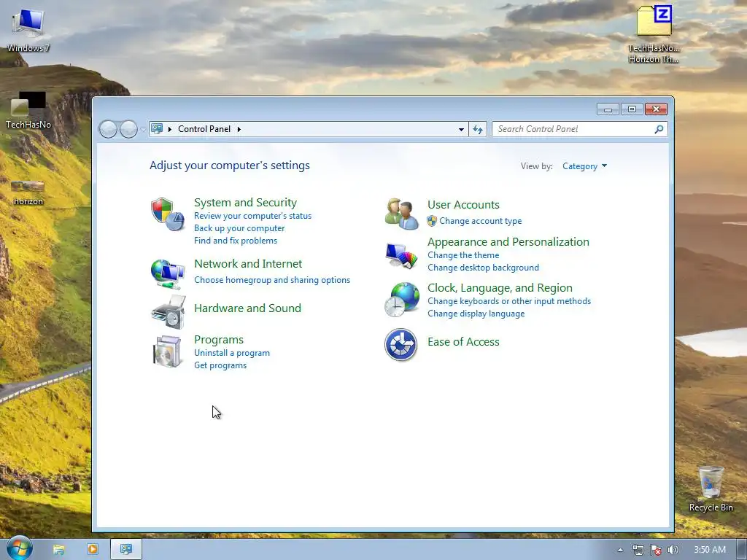The height and width of the screenshot is (560, 747).
Task: Expand the address bar history dropdown arrow
Action: [461, 129]
